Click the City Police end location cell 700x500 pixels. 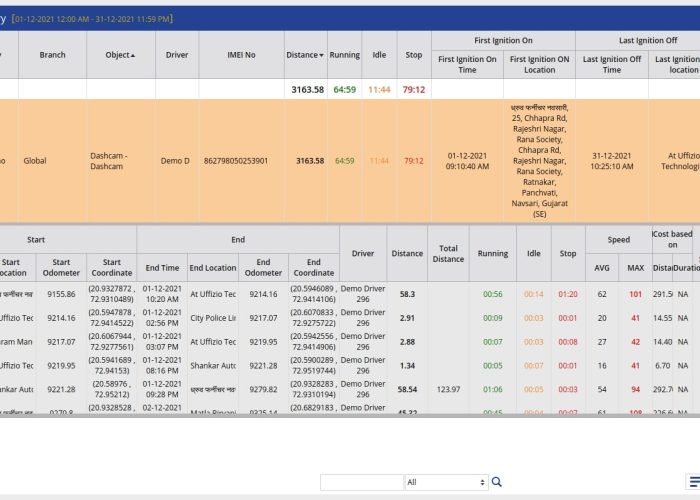point(212,318)
